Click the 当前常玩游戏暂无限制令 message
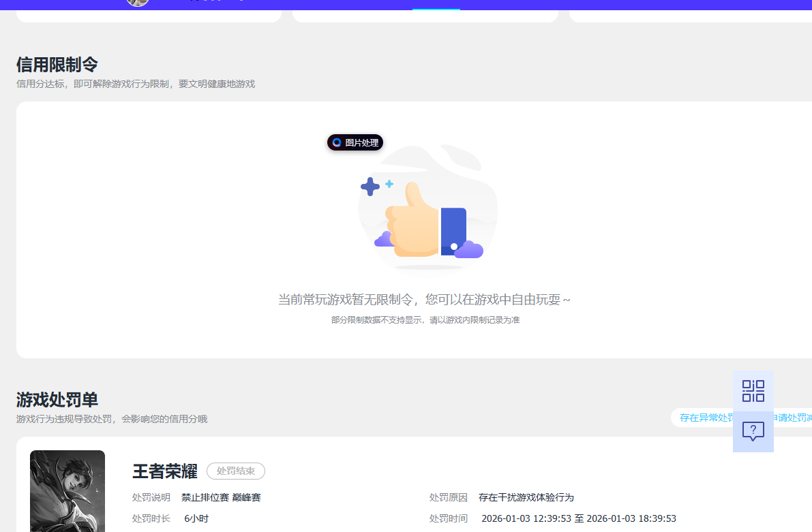Viewport: 812px width, 532px height. click(x=424, y=300)
